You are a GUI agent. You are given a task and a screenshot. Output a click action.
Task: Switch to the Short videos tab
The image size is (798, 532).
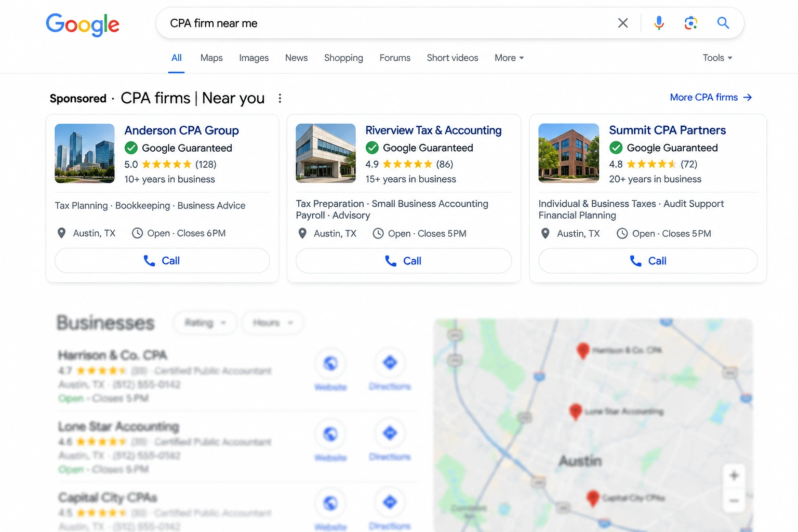coord(453,58)
